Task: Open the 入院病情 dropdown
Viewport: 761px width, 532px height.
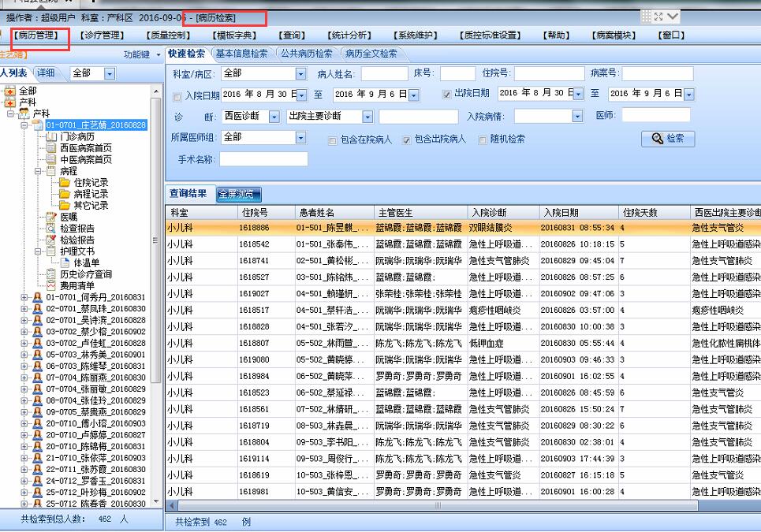Action: [577, 117]
